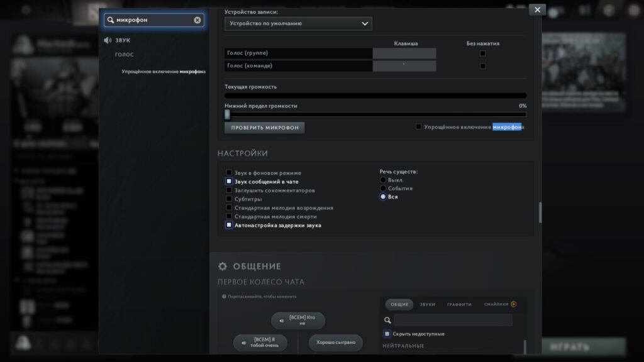Click the magnifier icon in the settings search

tap(111, 20)
